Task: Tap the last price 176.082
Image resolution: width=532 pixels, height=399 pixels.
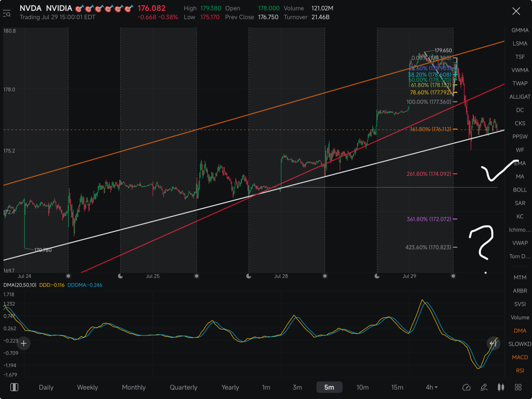Action: [x=152, y=8]
